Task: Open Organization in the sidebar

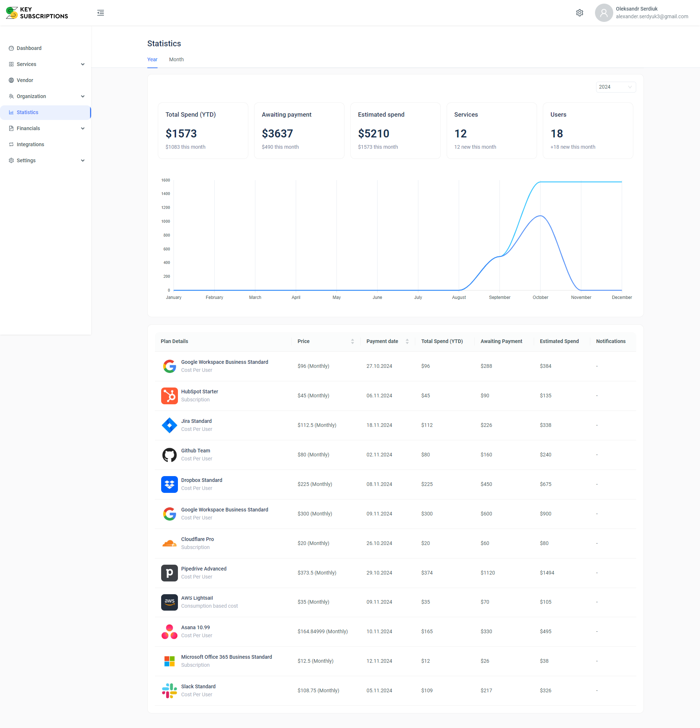Action: (45, 96)
